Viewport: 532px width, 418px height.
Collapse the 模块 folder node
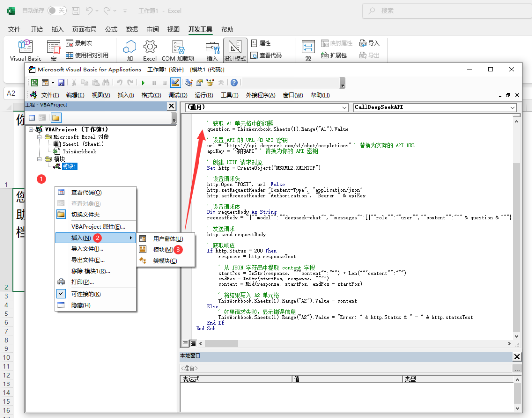coord(40,159)
